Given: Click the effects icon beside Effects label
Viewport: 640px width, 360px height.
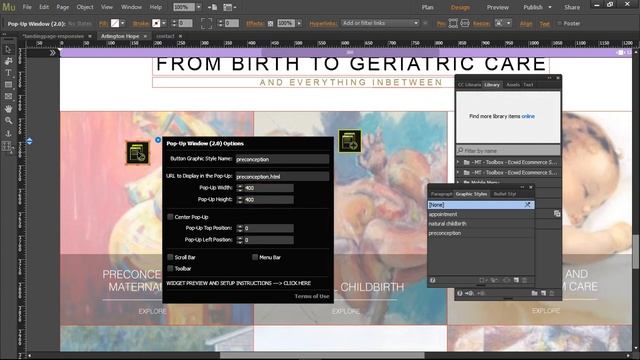Looking at the screenshot, I should coord(270,24).
